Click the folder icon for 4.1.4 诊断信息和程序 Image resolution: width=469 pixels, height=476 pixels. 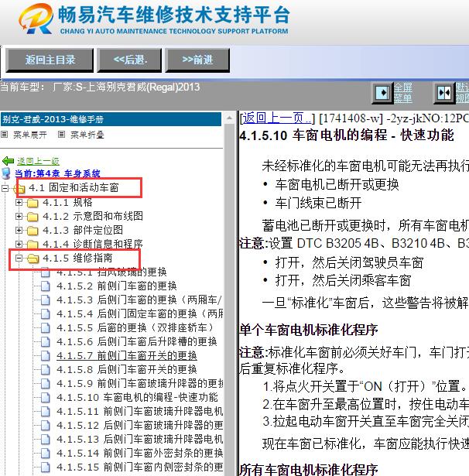coord(33,245)
